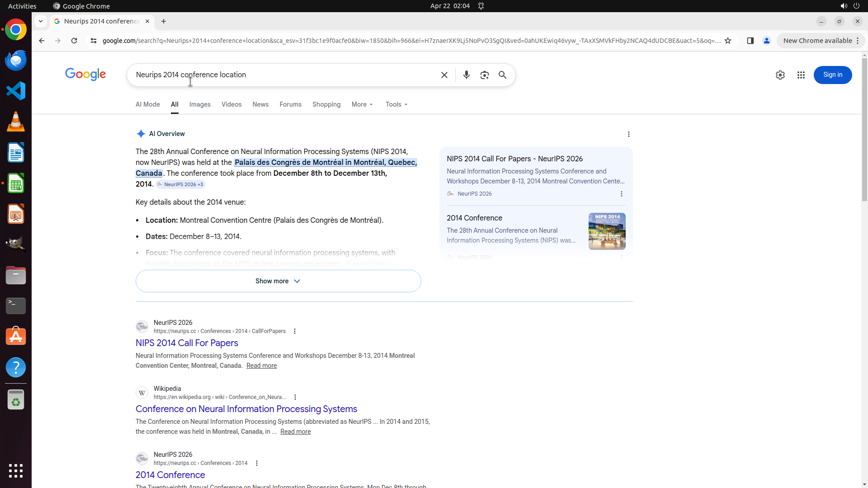Open Google Lens image search icon
This screenshot has width=868, height=488.
click(x=484, y=75)
